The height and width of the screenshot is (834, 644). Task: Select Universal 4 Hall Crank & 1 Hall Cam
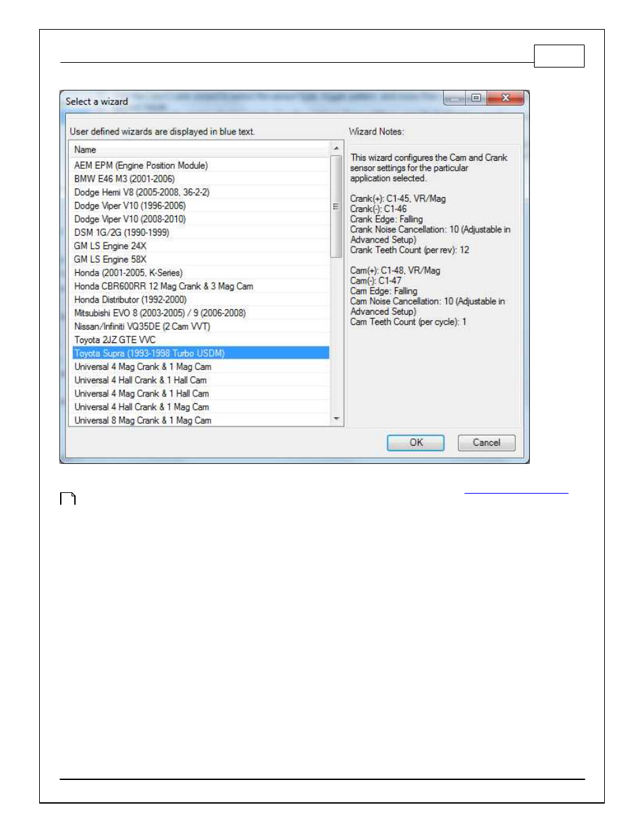point(200,380)
